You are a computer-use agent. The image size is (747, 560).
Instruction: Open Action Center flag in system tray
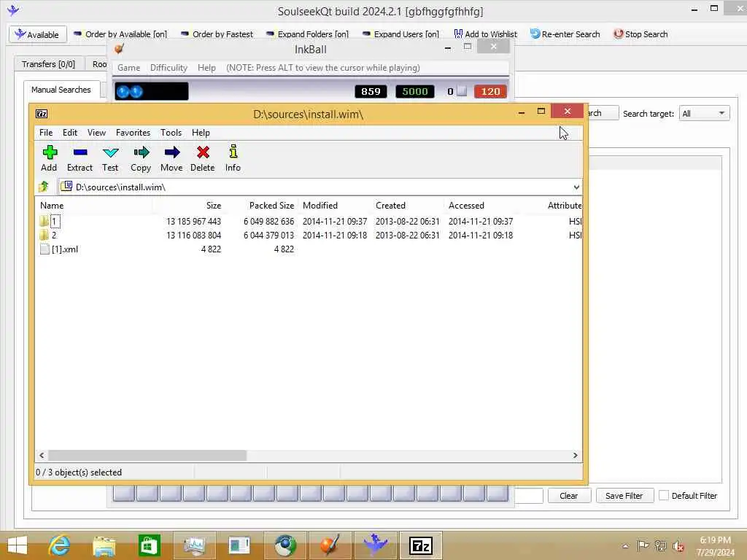click(x=643, y=545)
